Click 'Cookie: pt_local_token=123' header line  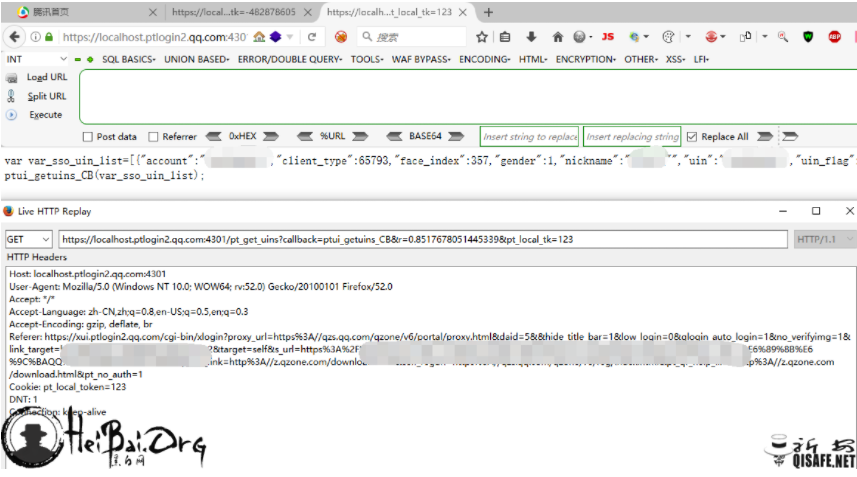point(68,387)
